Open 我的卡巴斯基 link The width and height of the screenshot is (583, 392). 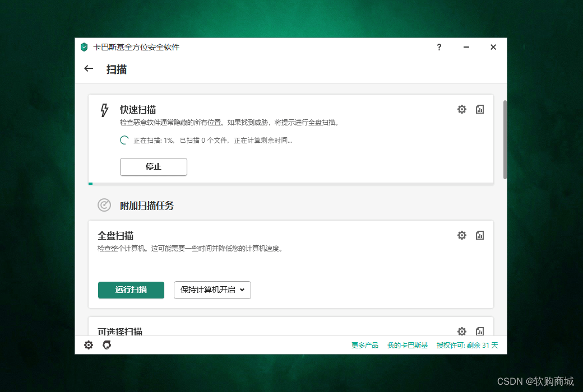407,345
